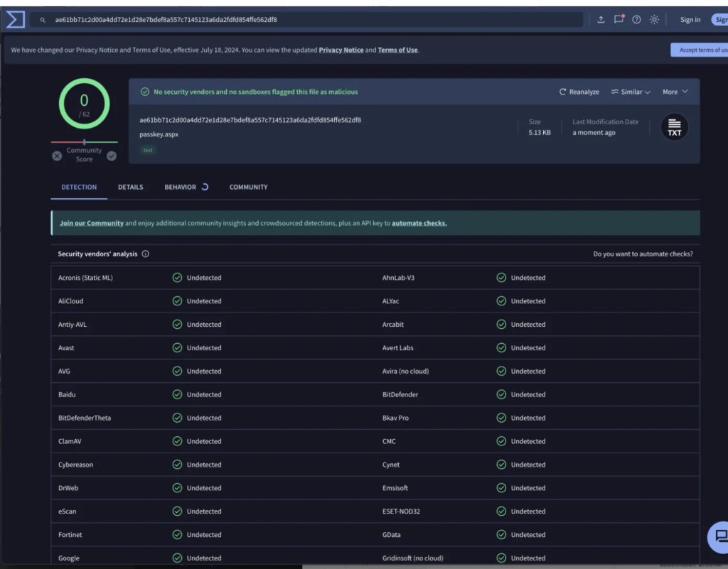Open the Terms of Use link
728x569 pixels.
pyautogui.click(x=397, y=50)
